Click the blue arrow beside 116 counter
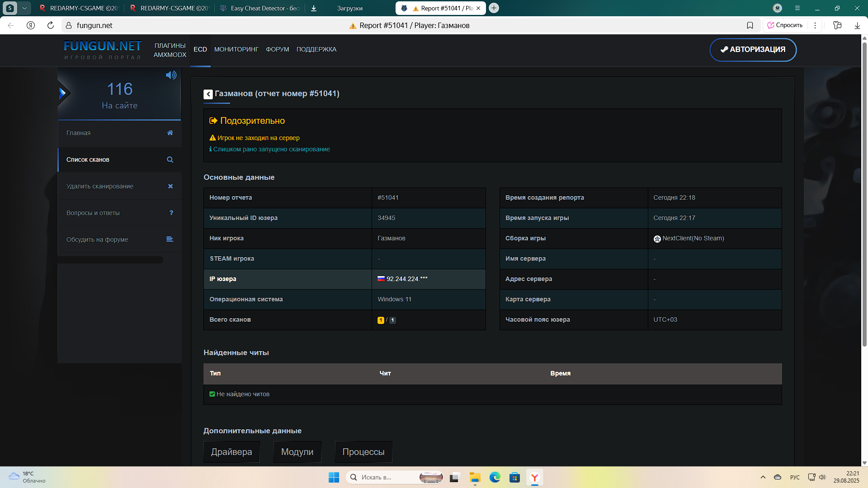This screenshot has height=488, width=868. point(63,93)
